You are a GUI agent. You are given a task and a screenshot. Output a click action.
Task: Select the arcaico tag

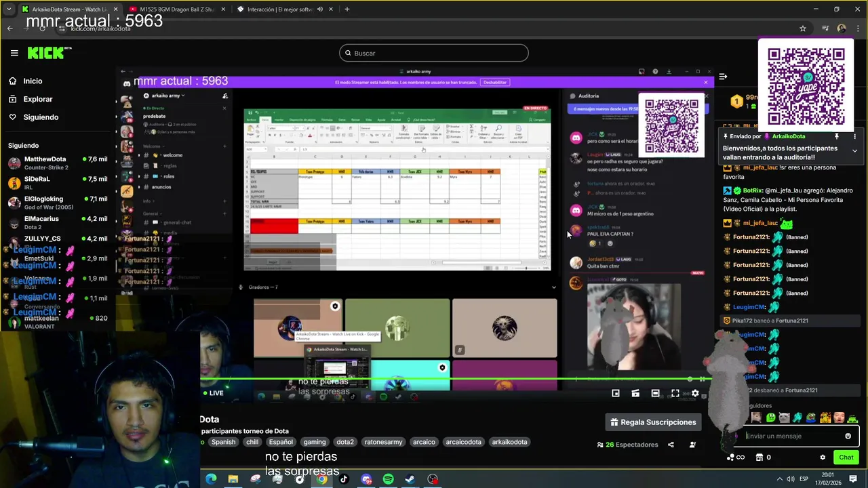pos(424,442)
